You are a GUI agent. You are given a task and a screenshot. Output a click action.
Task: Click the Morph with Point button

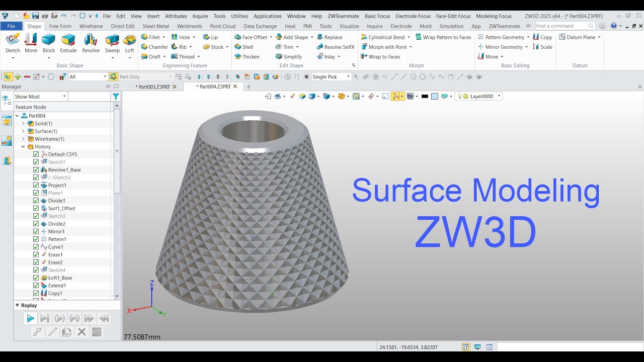coord(386,47)
